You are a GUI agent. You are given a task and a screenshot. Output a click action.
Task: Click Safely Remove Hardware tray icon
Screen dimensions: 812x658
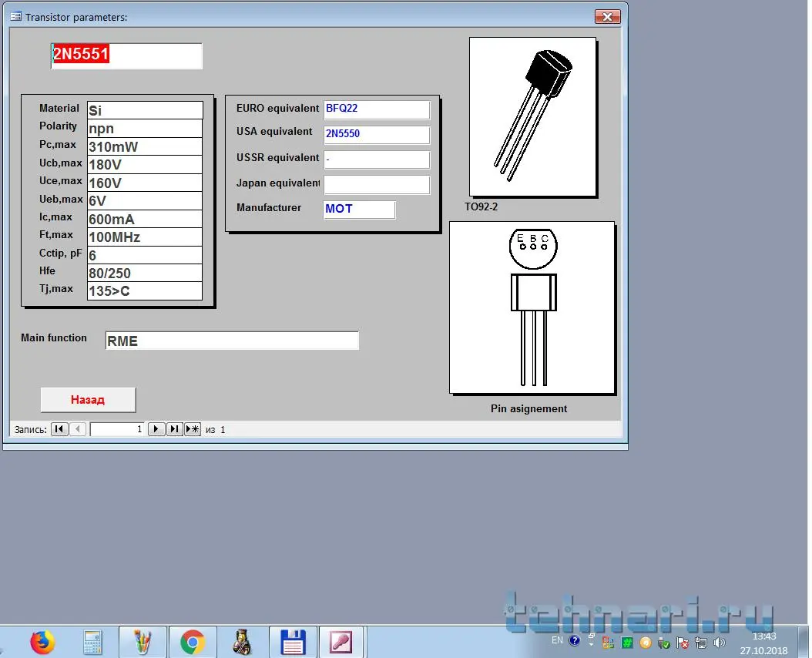pos(664,643)
